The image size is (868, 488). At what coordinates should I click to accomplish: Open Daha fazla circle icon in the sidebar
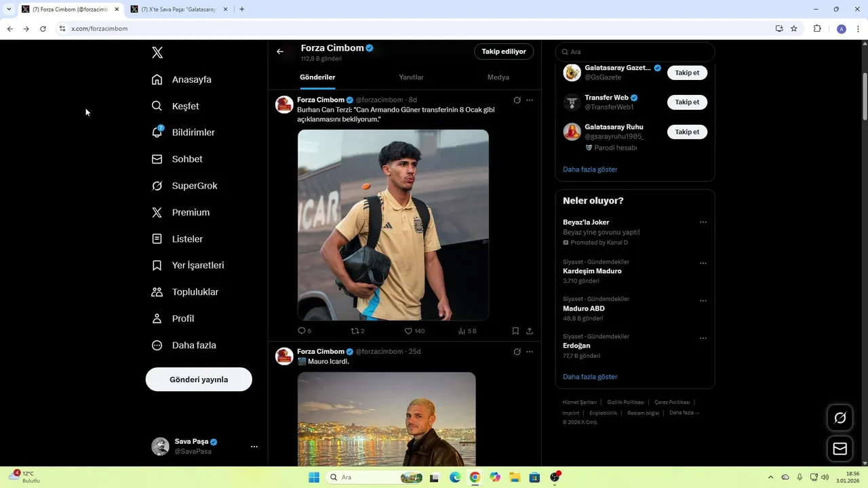coord(157,345)
